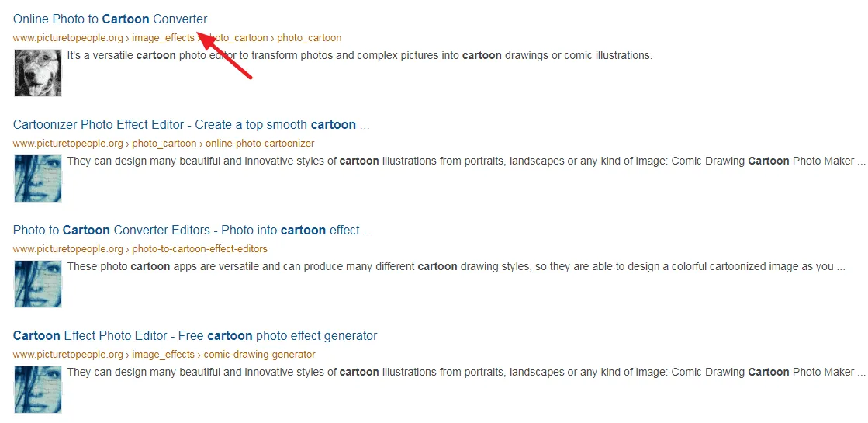Click snippet starting "These photo cartoon apps"
868x423 pixels.
(x=456, y=267)
